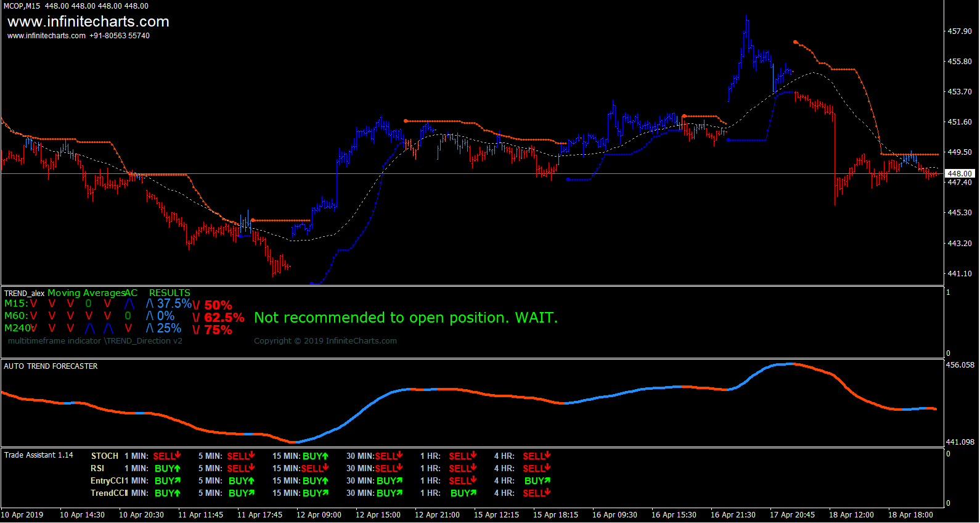The width and height of the screenshot is (980, 523).
Task: Click the WAIT recommendation message
Action: click(x=406, y=318)
